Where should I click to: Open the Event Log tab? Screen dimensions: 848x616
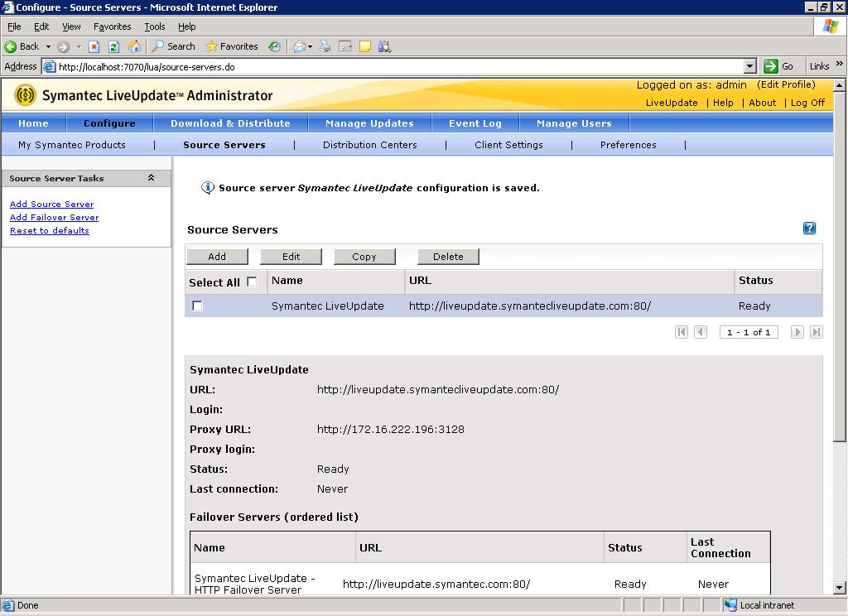point(475,123)
